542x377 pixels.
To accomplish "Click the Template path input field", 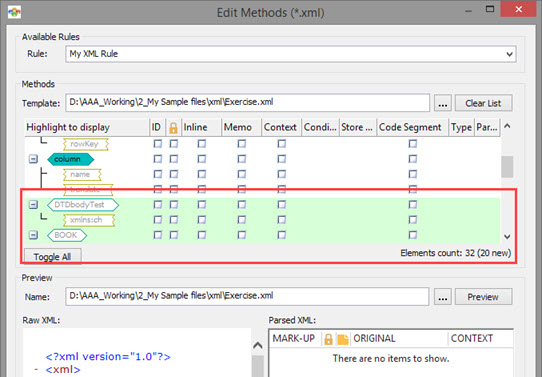I will pos(247,103).
